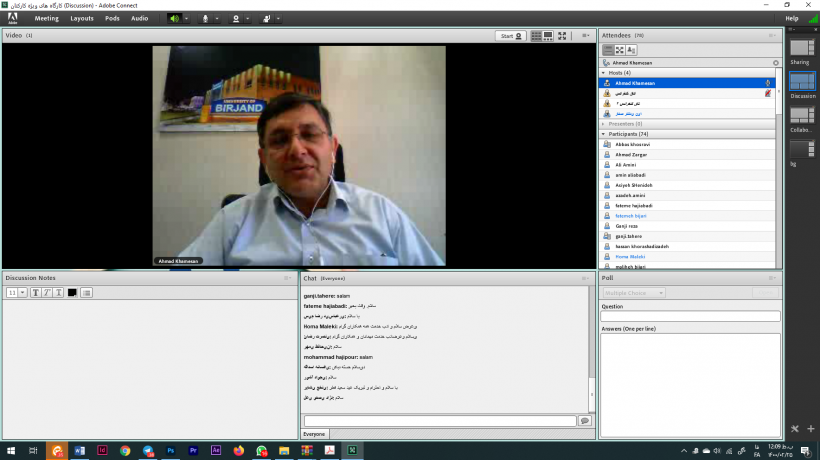
Task: Open the Pods menu
Action: click(112, 18)
